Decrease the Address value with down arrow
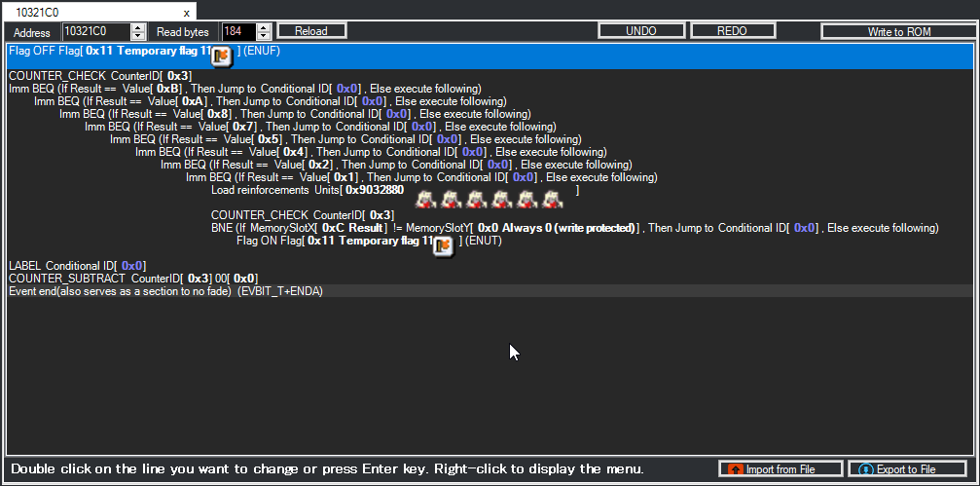The height and width of the screenshot is (486, 980). pos(138,36)
